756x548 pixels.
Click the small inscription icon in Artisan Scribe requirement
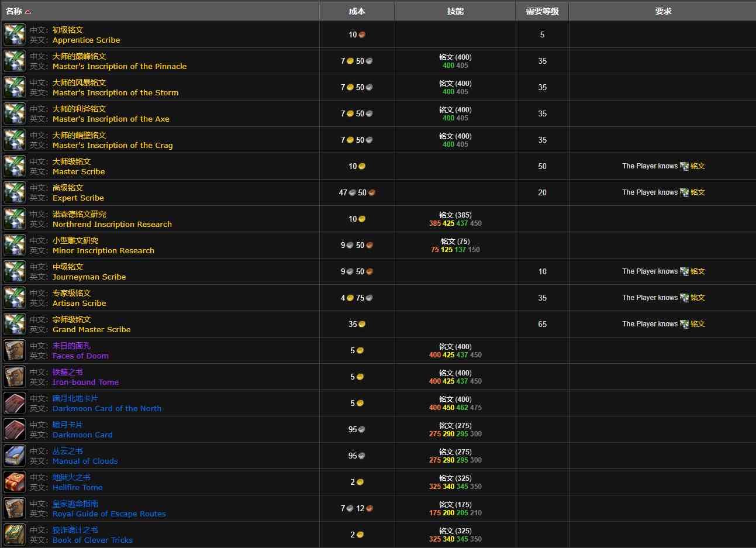tap(684, 298)
